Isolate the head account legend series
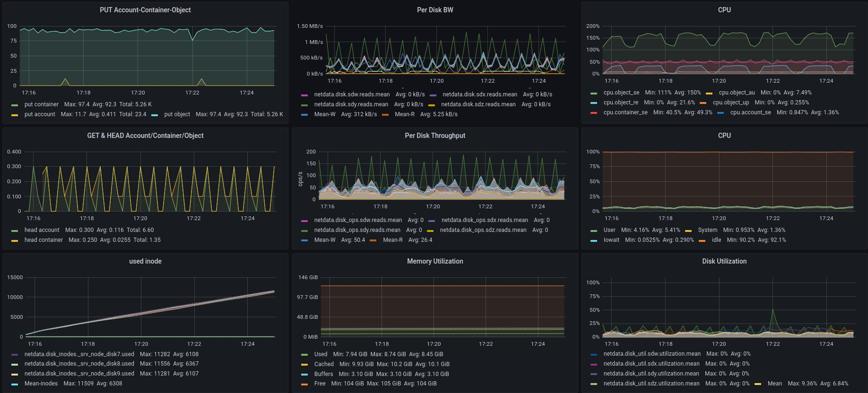Image resolution: width=868 pixels, height=393 pixels. 42,230
